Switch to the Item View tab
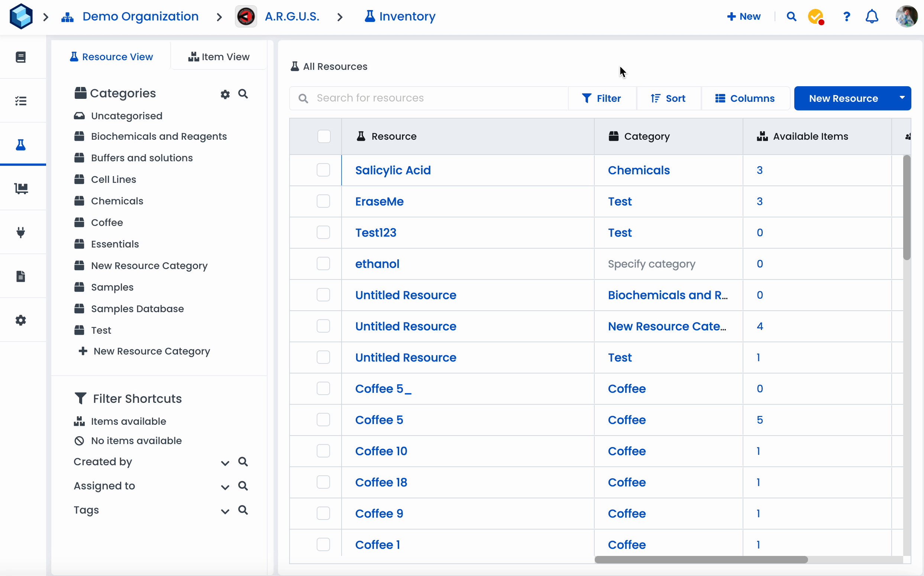This screenshot has height=576, width=924. click(219, 57)
